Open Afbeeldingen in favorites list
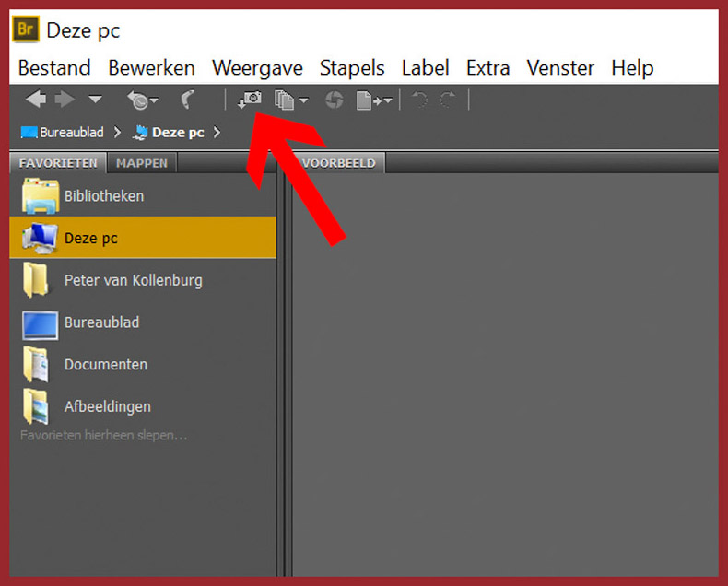Image resolution: width=728 pixels, height=586 pixels. point(143,406)
